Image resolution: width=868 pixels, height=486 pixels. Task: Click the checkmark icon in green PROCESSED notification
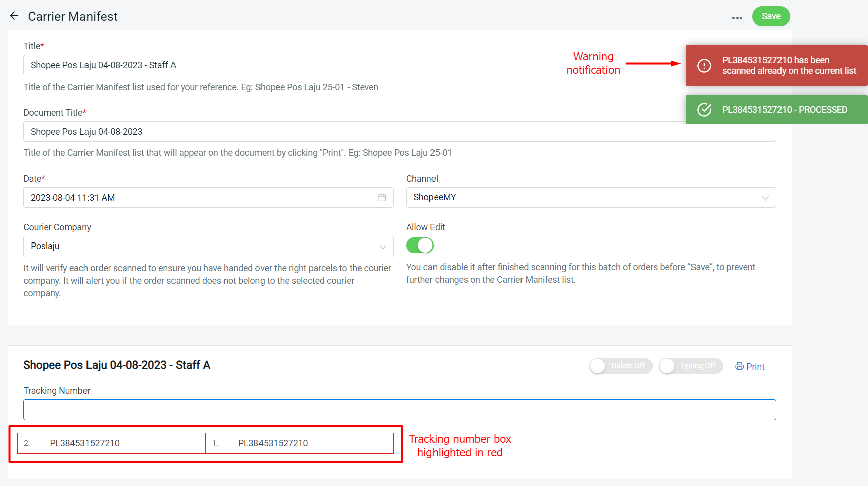pos(704,110)
